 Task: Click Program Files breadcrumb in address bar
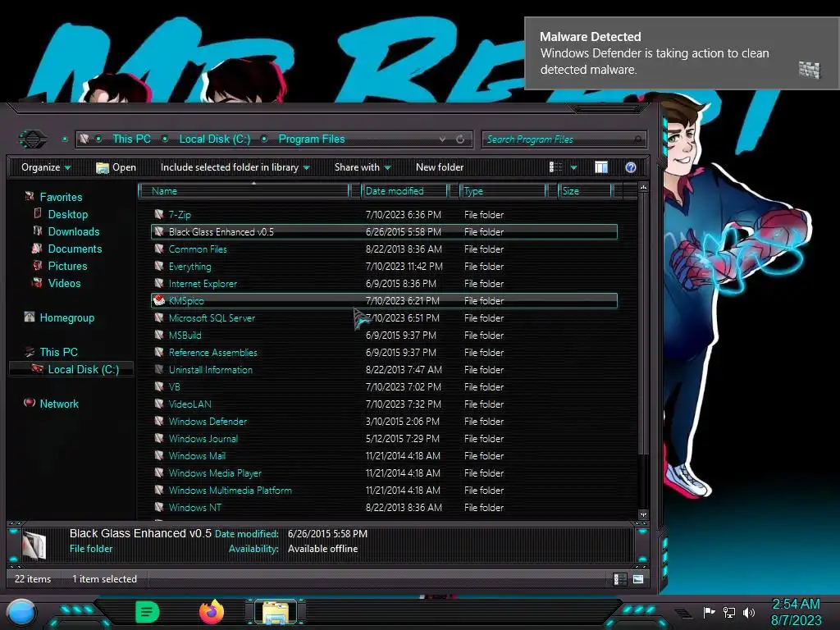tap(311, 139)
